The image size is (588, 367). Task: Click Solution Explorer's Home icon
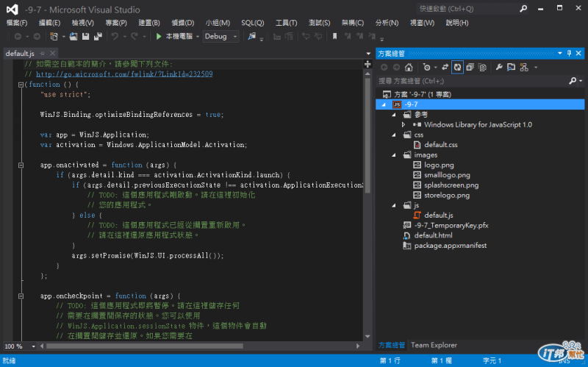[409, 67]
